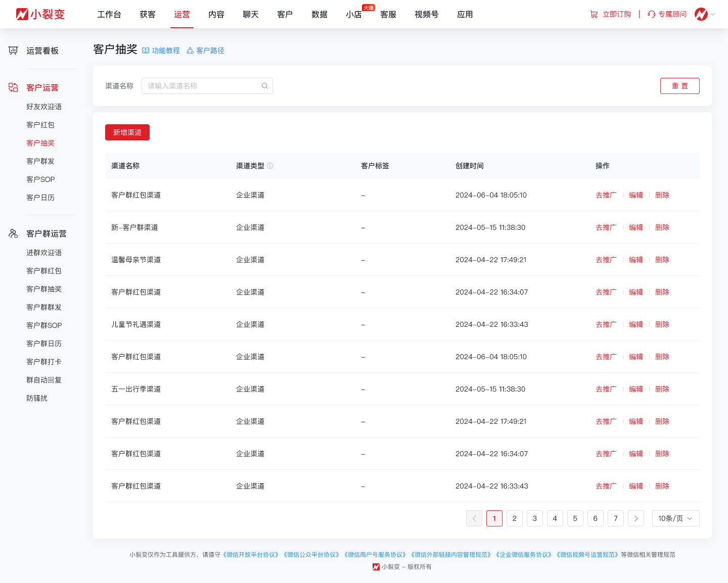Image resolution: width=728 pixels, height=583 pixels.
Task: Click the search magnifier icon in 渠道名称 field
Action: tap(265, 86)
